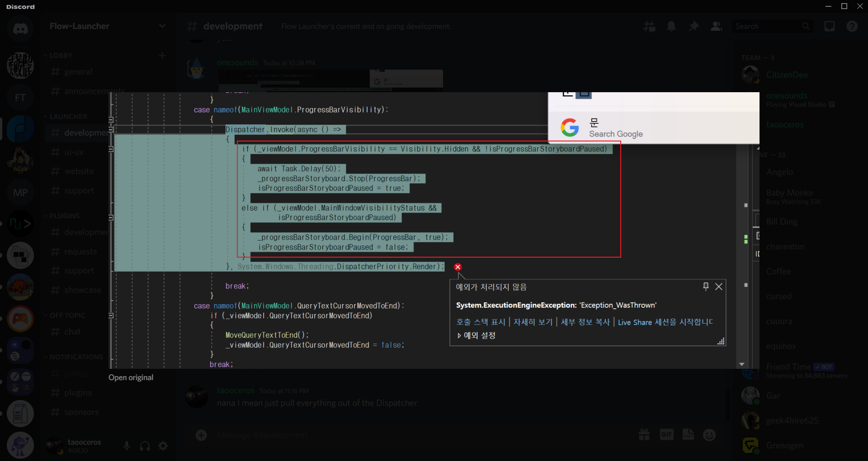This screenshot has width=868, height=461.
Task: Expand exception settings triangle in image
Action: [459, 335]
